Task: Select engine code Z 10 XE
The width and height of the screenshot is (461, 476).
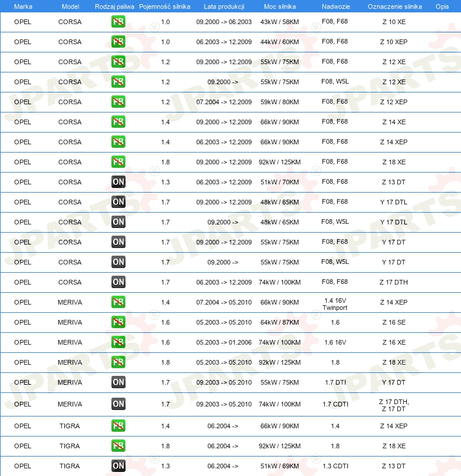Action: coord(394,22)
